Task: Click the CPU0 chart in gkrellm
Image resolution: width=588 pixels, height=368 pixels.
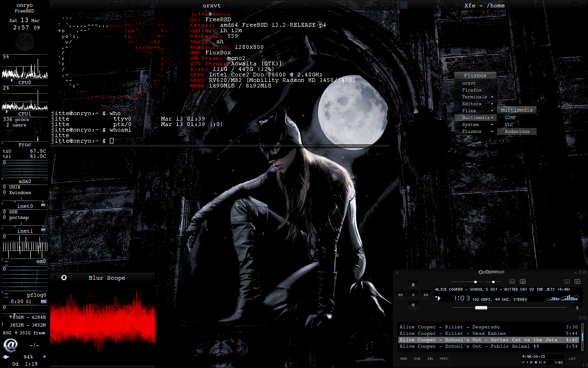Action: 25,68
